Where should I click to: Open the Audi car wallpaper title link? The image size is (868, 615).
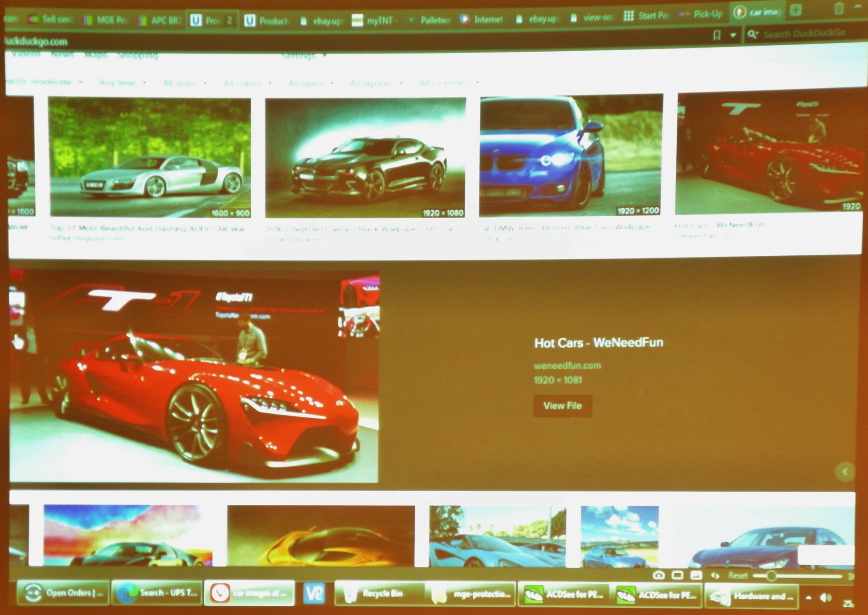pos(147,229)
